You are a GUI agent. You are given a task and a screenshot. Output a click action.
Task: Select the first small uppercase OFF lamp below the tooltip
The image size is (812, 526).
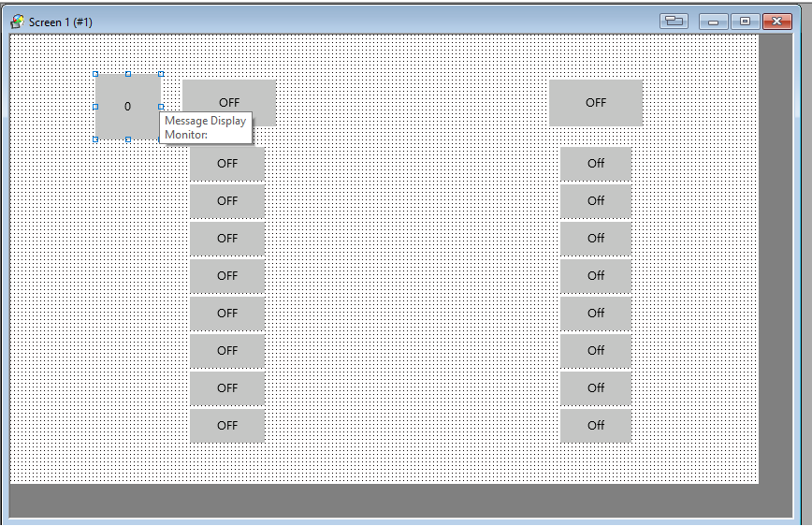point(226,164)
